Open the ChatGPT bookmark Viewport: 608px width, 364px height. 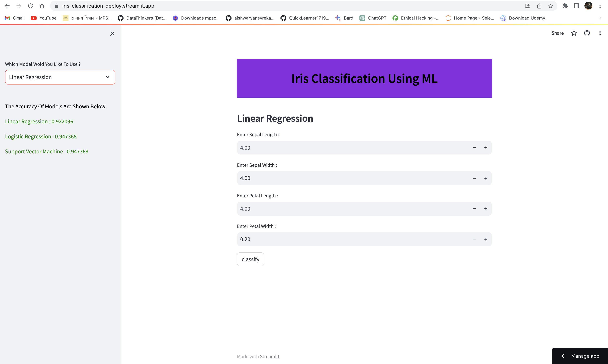point(373,18)
